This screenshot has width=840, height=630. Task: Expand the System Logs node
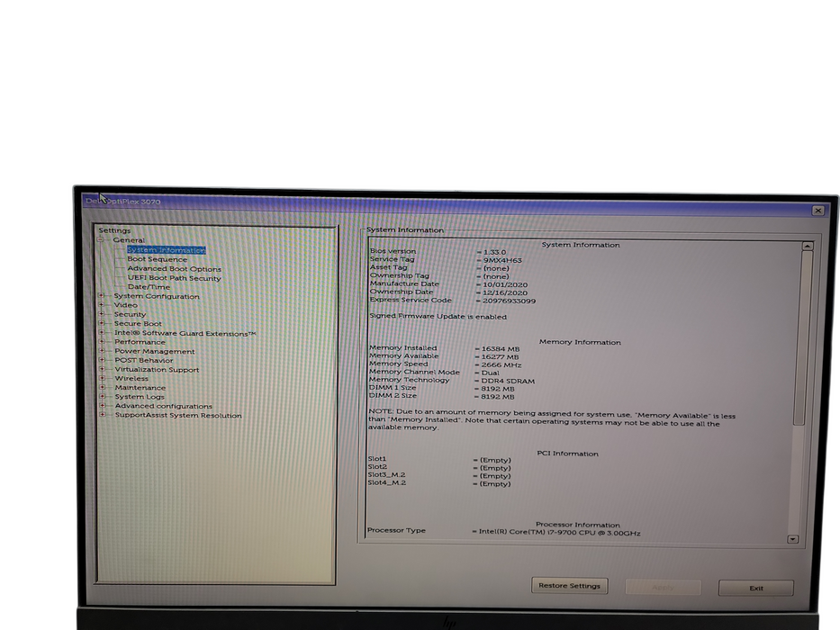pyautogui.click(x=102, y=396)
